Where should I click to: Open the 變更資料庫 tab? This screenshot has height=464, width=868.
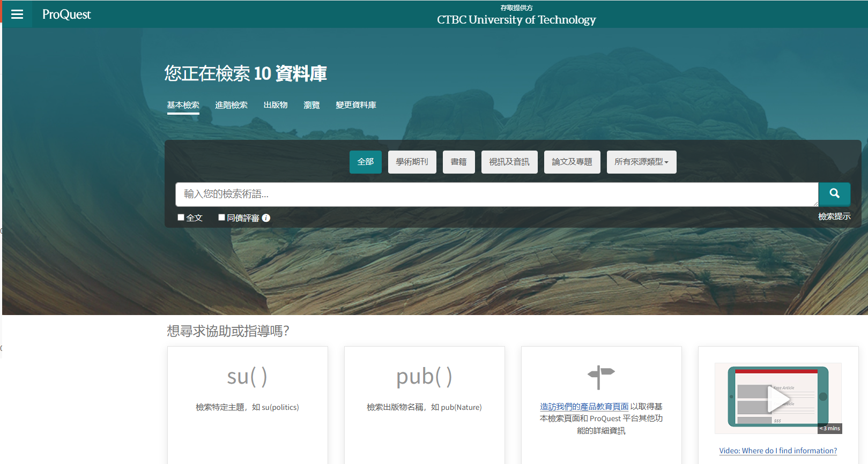[356, 105]
